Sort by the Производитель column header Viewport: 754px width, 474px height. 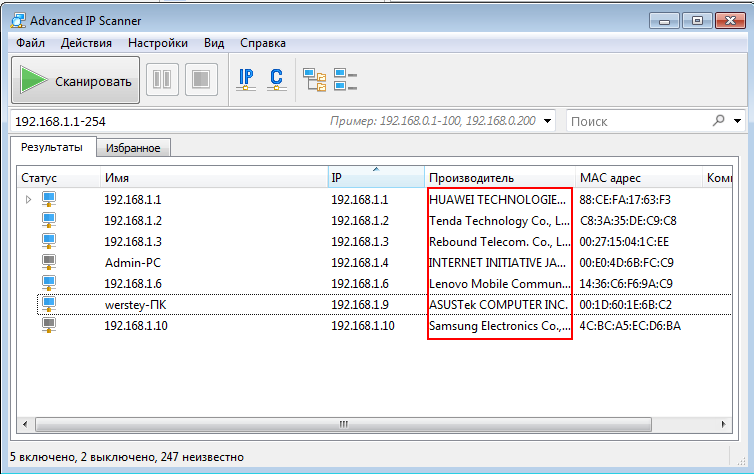pos(500,177)
